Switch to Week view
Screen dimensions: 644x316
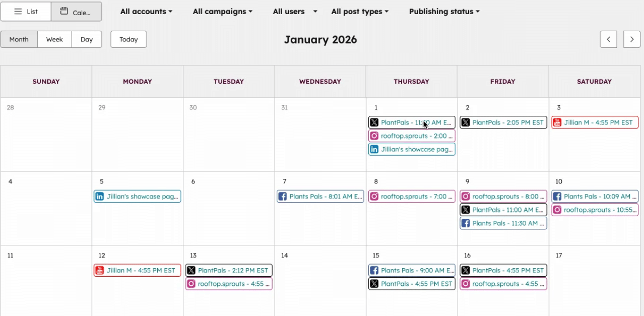point(54,39)
